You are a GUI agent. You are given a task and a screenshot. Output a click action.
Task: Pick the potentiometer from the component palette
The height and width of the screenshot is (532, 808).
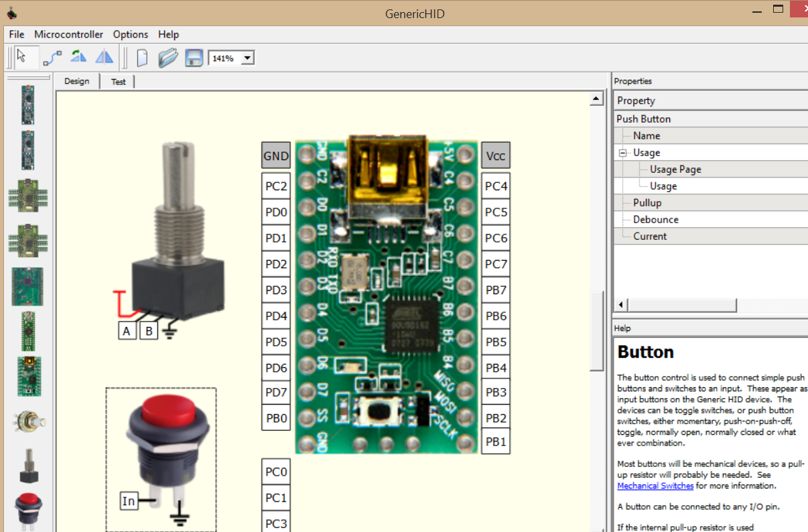click(28, 421)
